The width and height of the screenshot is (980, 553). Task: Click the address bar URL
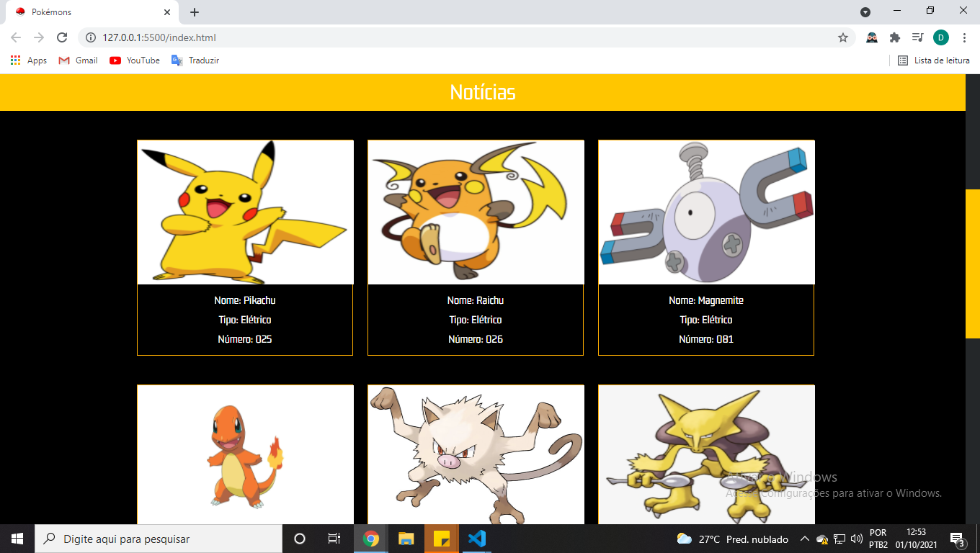(x=159, y=37)
